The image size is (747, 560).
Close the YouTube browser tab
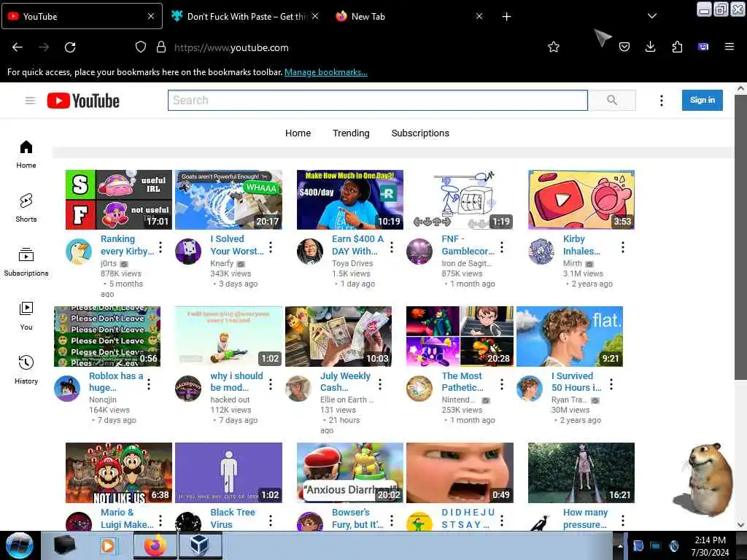[151, 16]
